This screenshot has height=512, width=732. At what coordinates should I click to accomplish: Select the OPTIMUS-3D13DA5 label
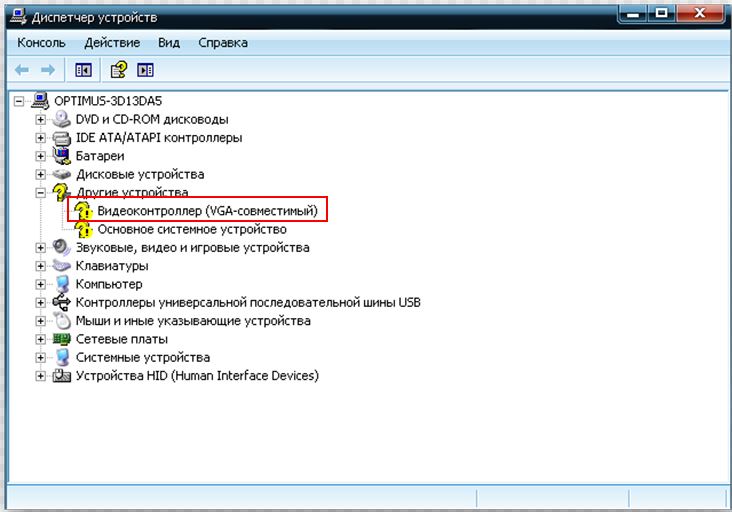(x=108, y=101)
